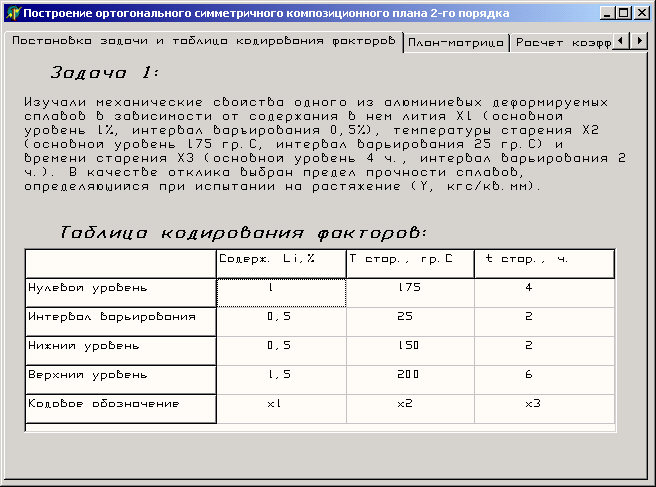656x487 pixels.
Task: Select the Li zero-level cell with value 1
Action: tap(281, 293)
